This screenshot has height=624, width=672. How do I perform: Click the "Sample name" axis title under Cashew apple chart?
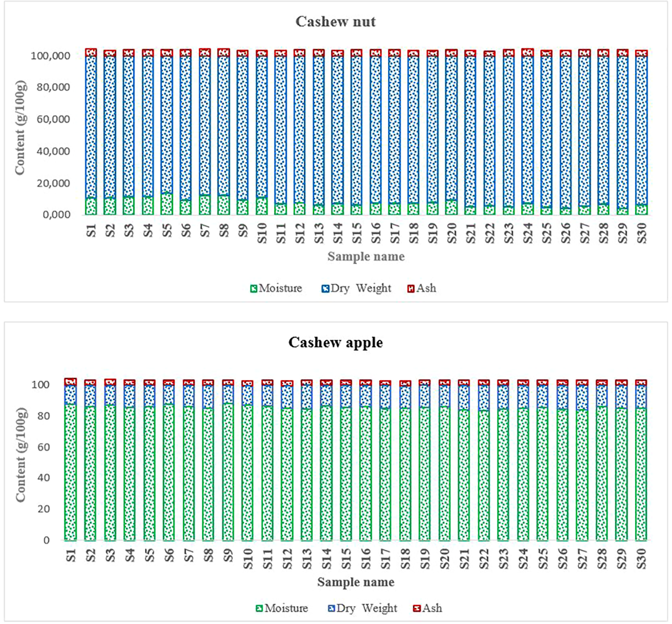[x=356, y=582]
